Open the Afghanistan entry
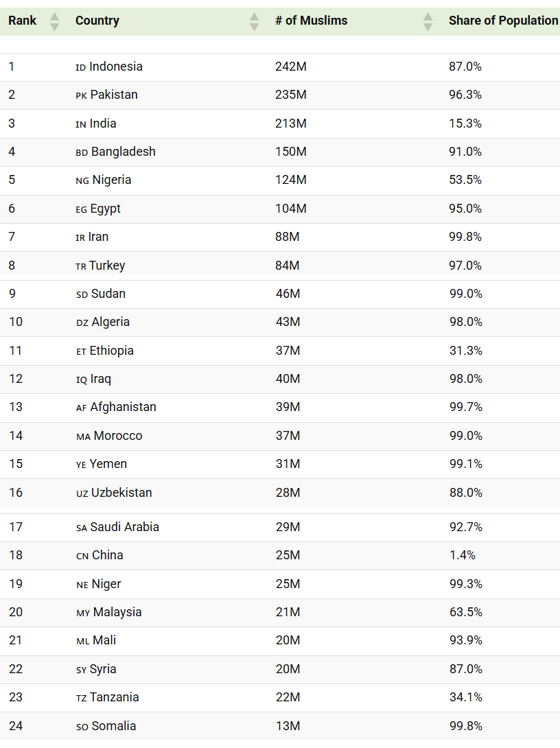560x748 pixels. pyautogui.click(x=123, y=407)
